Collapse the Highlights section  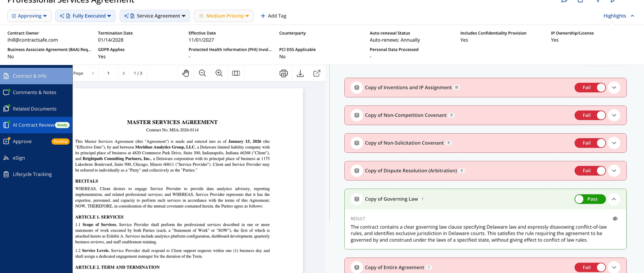[619, 16]
